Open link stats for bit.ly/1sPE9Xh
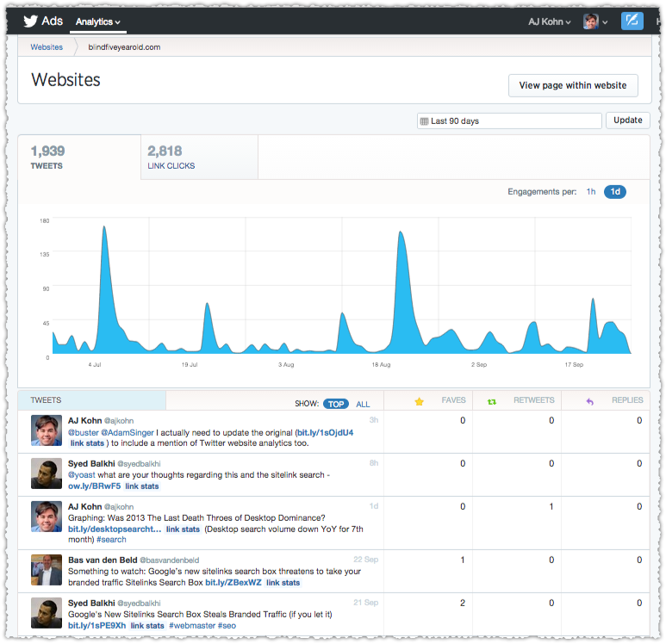 pyautogui.click(x=147, y=625)
